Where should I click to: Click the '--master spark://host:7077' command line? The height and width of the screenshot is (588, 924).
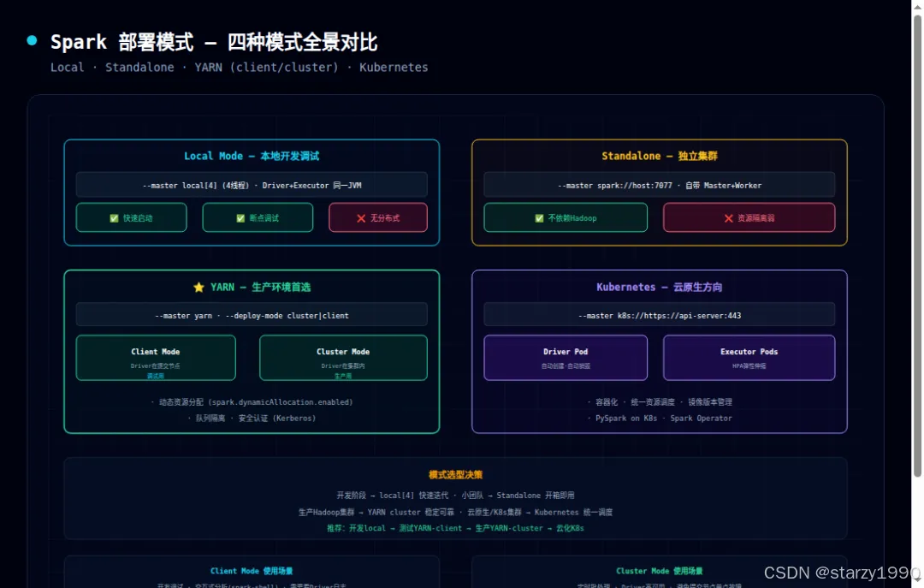[660, 185]
